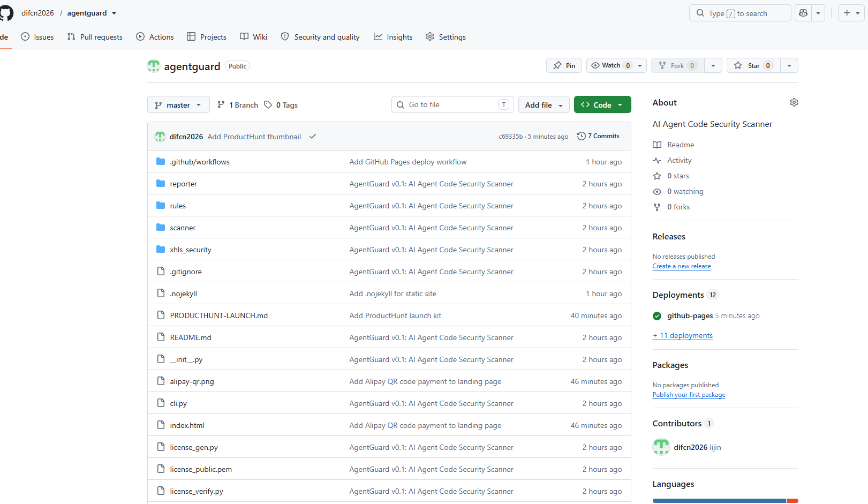
Task: Open 'Add ProductHunt thumbnail' commit message
Action: [254, 137]
